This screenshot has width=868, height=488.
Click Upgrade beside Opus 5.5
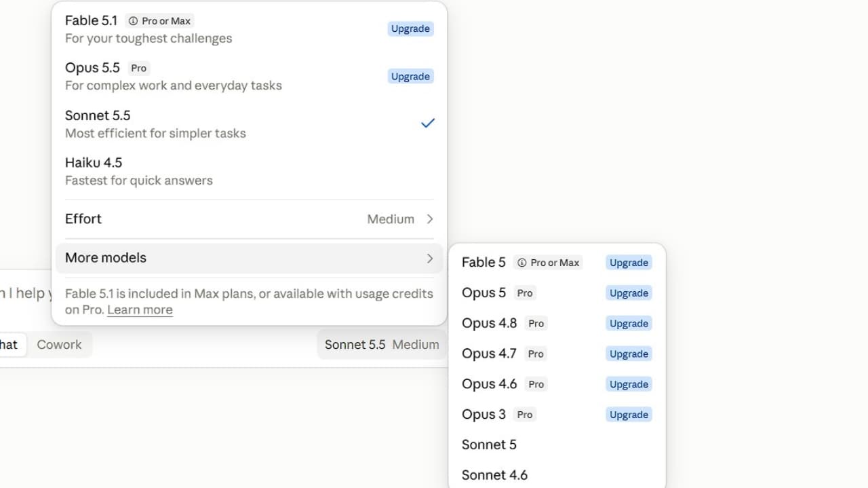coord(410,76)
